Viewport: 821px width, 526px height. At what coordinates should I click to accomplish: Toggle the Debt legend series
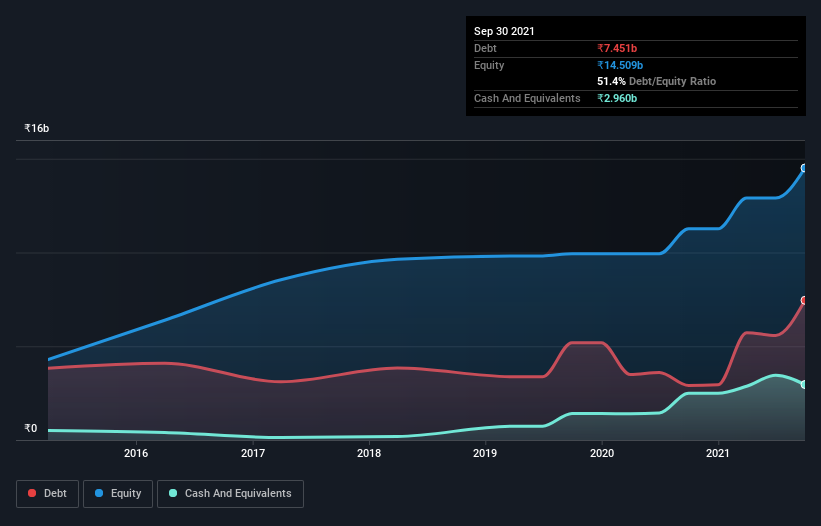[47, 494]
